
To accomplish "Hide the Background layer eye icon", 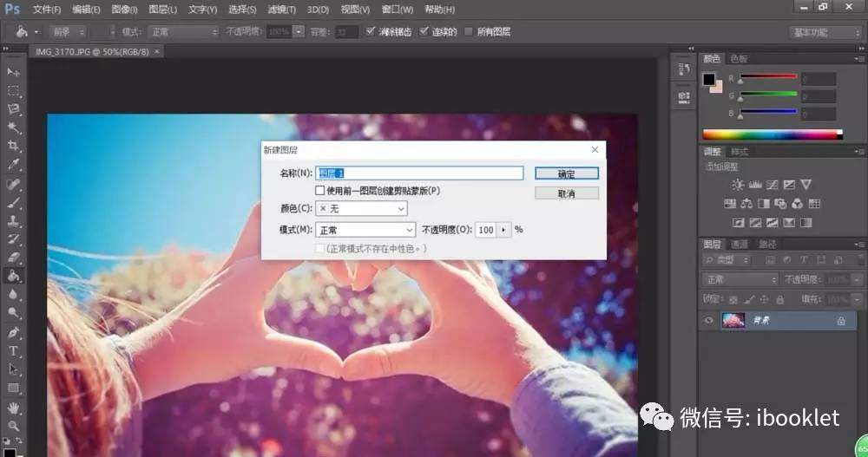I will pos(708,320).
